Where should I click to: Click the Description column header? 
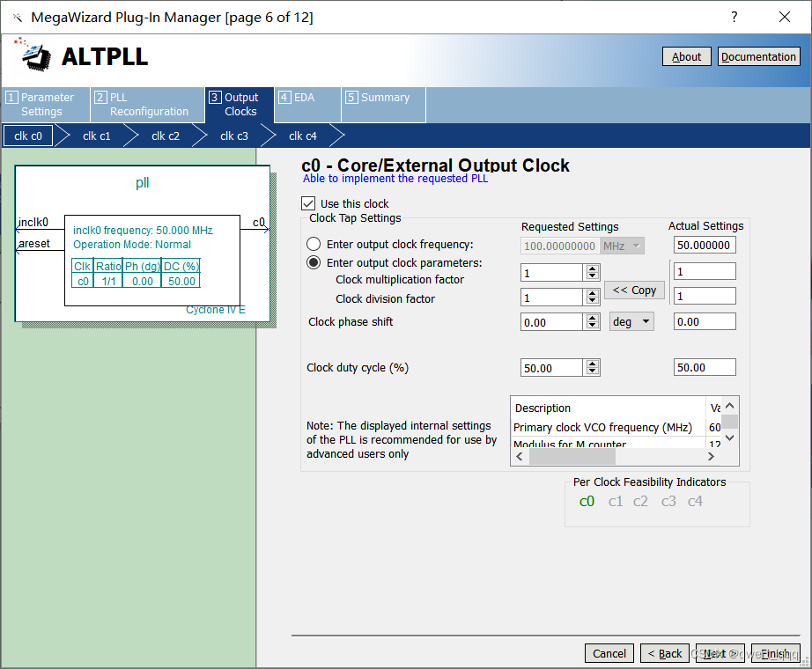pos(608,408)
